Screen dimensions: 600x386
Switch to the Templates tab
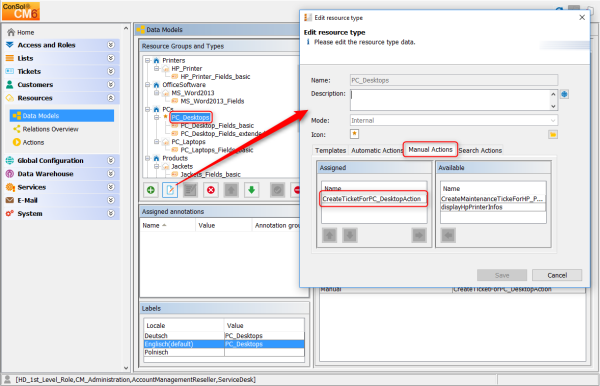pos(330,150)
